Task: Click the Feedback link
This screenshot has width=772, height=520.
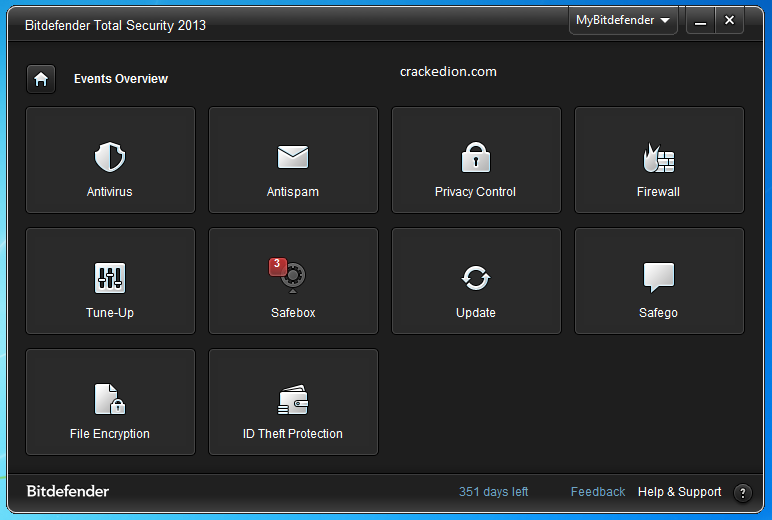Action: (x=598, y=491)
